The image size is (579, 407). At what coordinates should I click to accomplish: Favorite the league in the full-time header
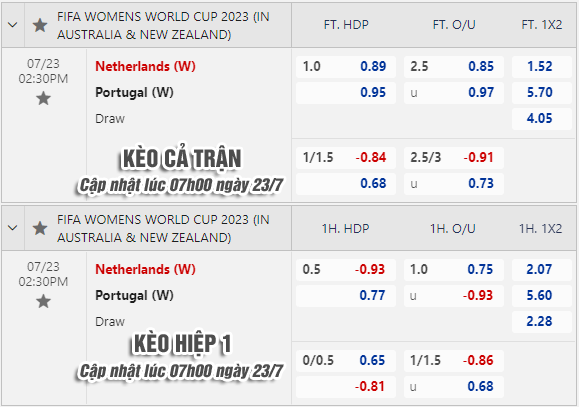click(40, 25)
